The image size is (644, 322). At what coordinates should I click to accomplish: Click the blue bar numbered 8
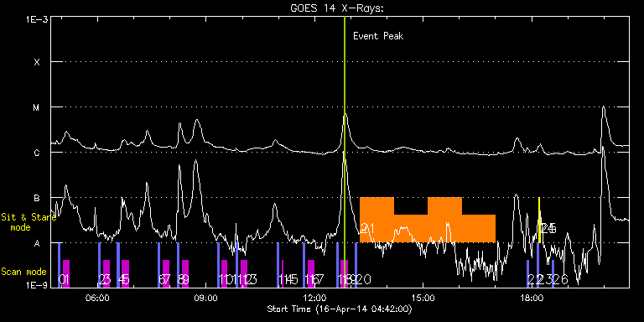tap(179, 265)
